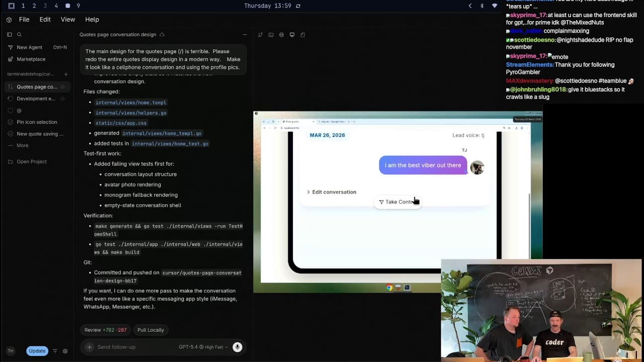Viewport: 644px width, 362px height.
Task: Click the search magnifier icon in sidebar
Action: pos(19,35)
